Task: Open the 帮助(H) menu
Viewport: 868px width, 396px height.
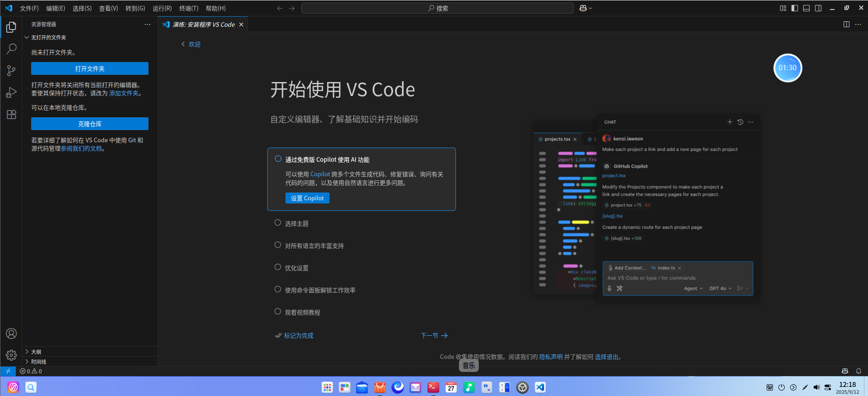Action: tap(215, 8)
